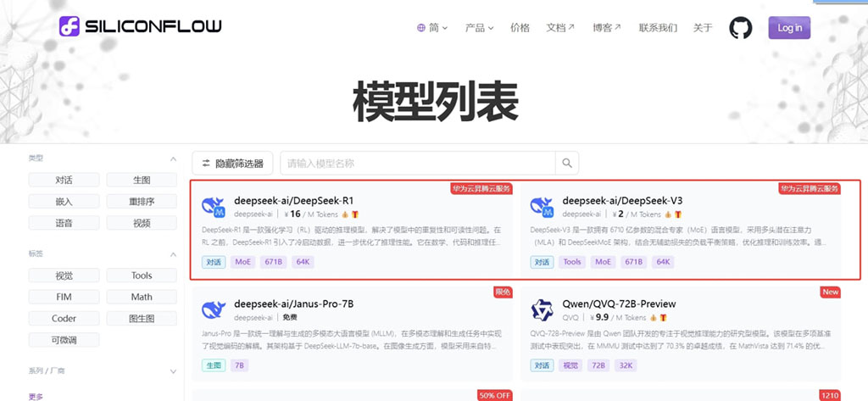
Task: Toggle the 重排序 type filter
Action: (x=142, y=202)
